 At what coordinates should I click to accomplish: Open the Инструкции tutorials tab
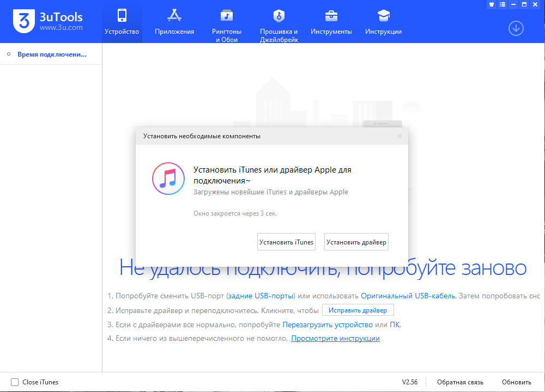pos(383,22)
